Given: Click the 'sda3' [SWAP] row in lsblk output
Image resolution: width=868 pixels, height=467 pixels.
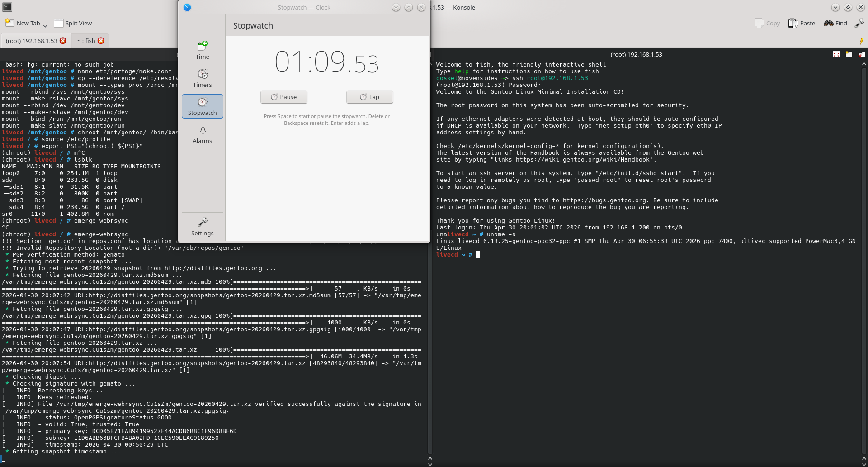Looking at the screenshot, I should pos(72,200).
